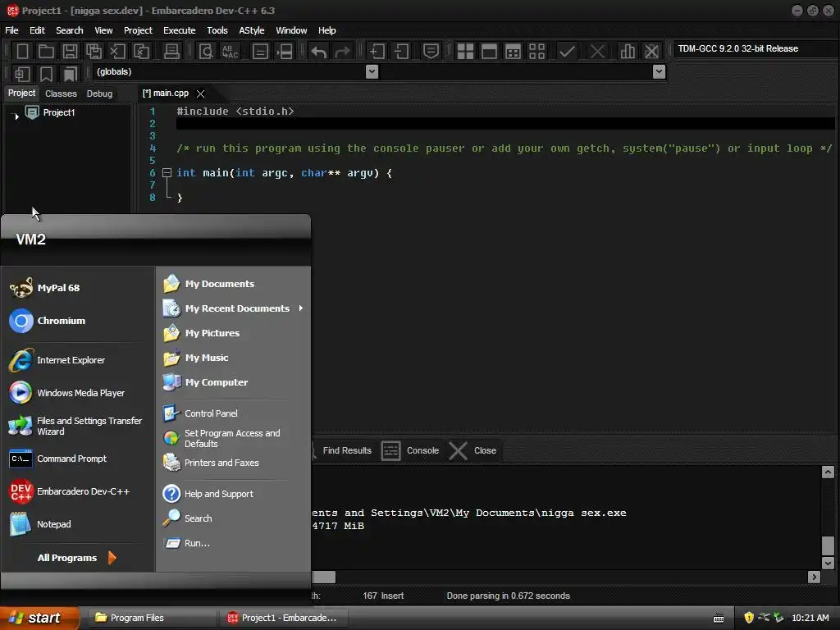
Task: Click Run... in Start menu
Action: tap(197, 543)
